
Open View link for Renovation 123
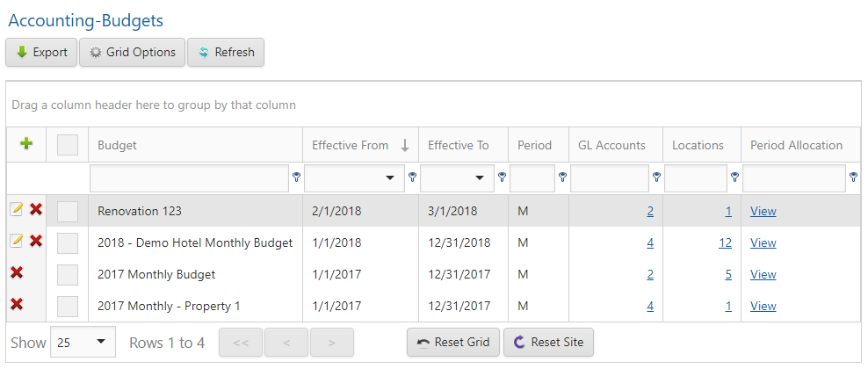coord(763,211)
